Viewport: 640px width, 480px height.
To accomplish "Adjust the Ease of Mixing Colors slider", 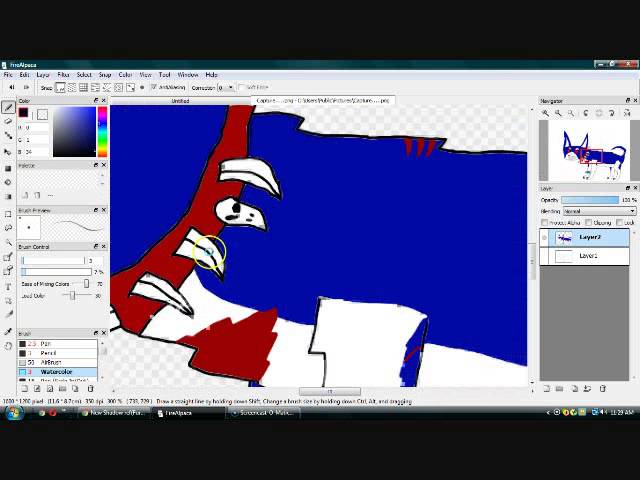I will (x=86, y=284).
